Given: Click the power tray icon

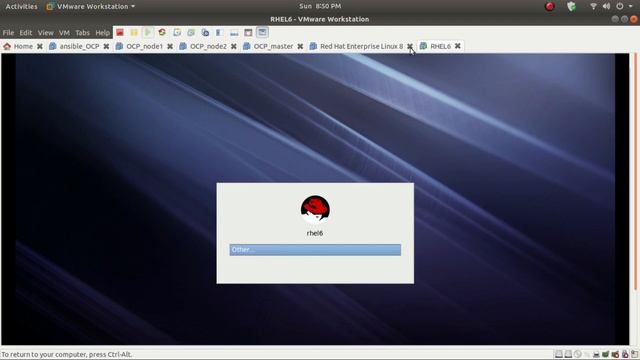Looking at the screenshot, I should [620, 6].
